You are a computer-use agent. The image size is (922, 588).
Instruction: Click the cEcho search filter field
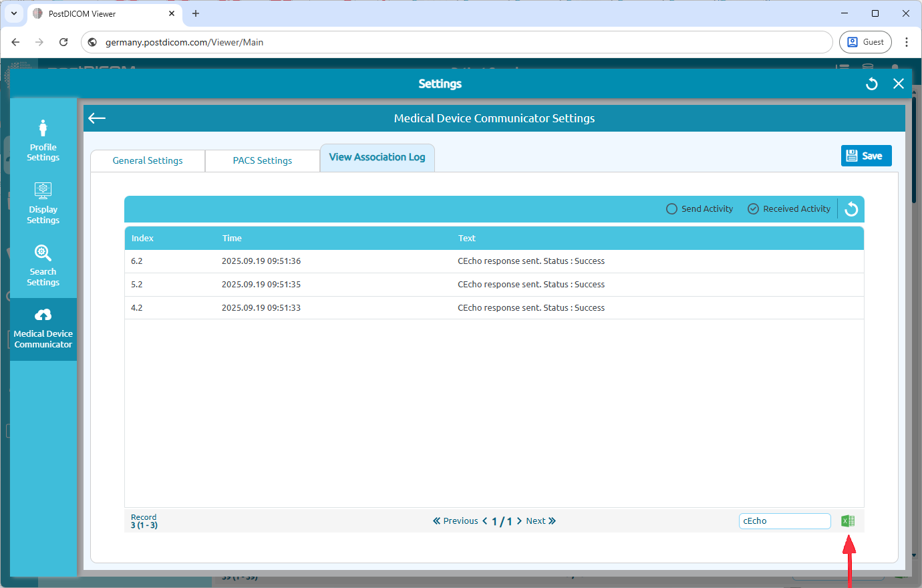coord(784,521)
